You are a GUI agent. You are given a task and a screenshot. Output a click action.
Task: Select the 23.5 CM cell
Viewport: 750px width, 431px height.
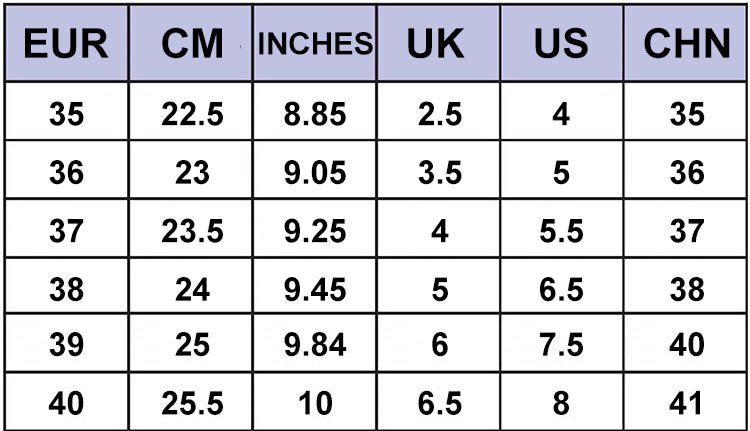click(191, 231)
